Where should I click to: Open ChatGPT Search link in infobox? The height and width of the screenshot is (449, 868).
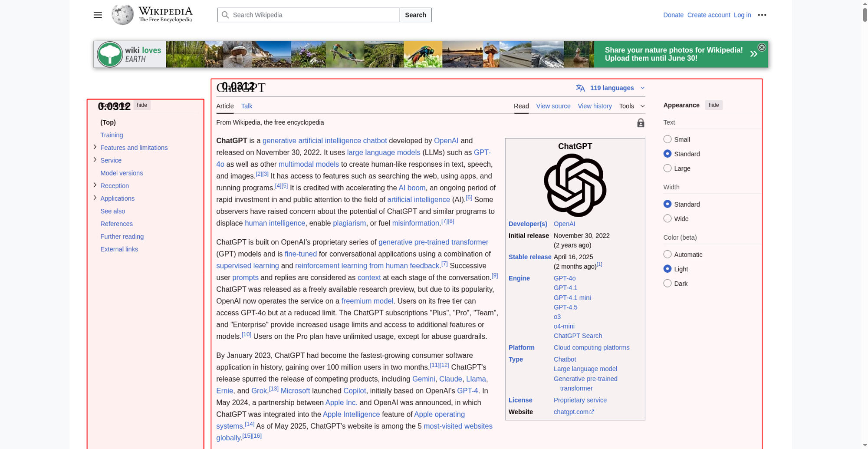(578, 336)
